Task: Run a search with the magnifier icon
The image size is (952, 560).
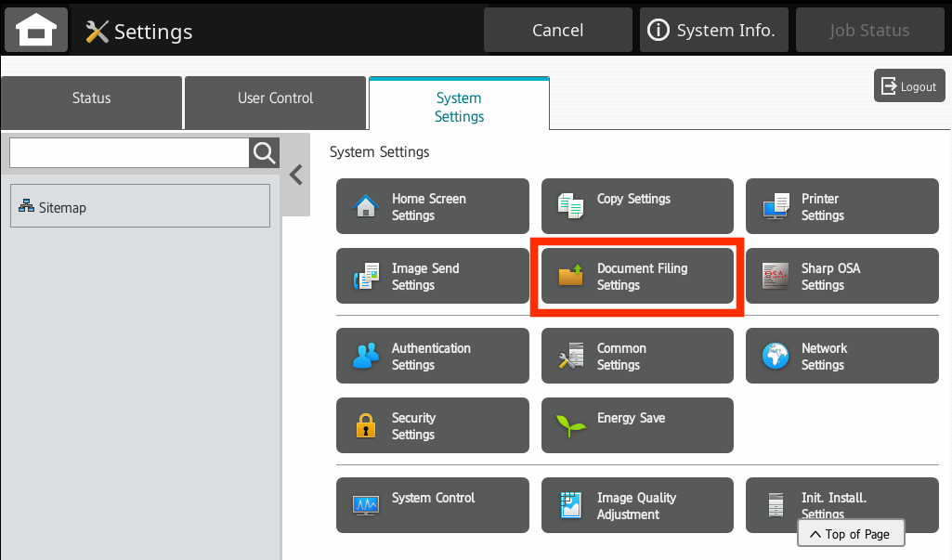Action: 263,153
